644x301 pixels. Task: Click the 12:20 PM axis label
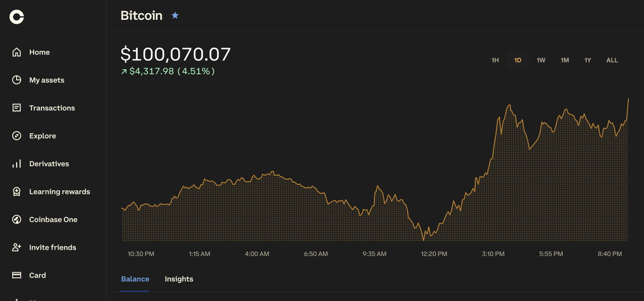click(433, 254)
